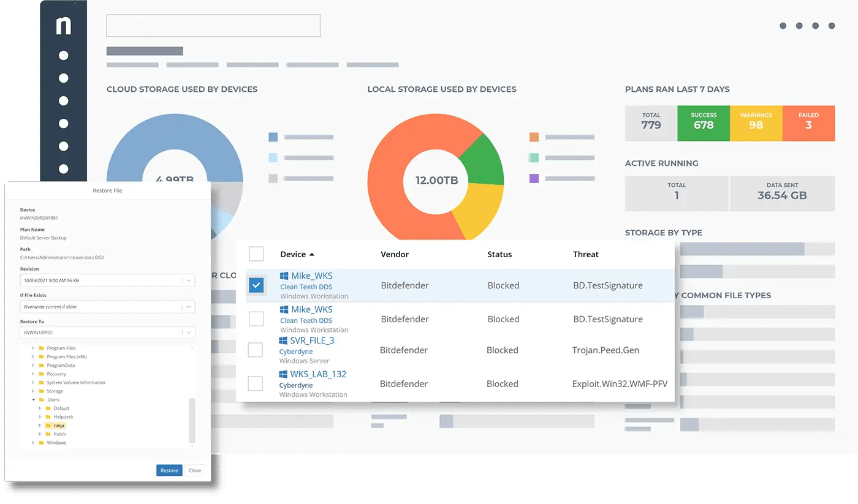This screenshot has height=504, width=858.
Task: Click the Device column sort arrow
Action: tap(312, 254)
